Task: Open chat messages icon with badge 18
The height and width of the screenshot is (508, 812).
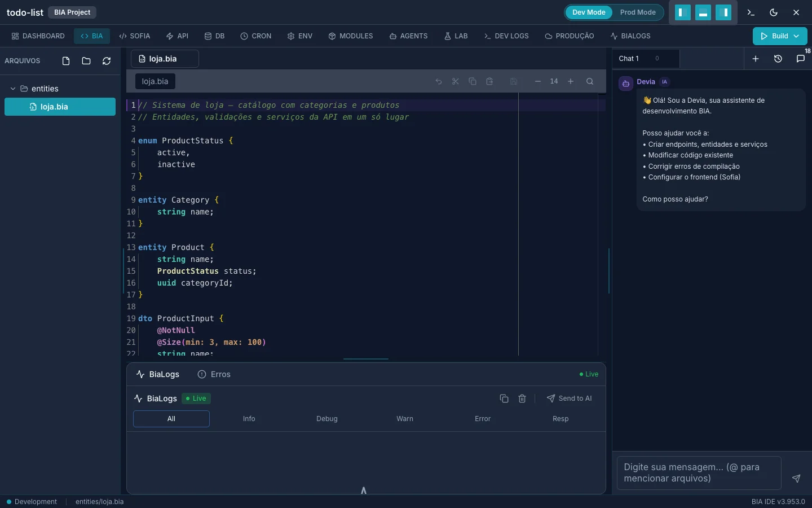Action: click(x=801, y=59)
